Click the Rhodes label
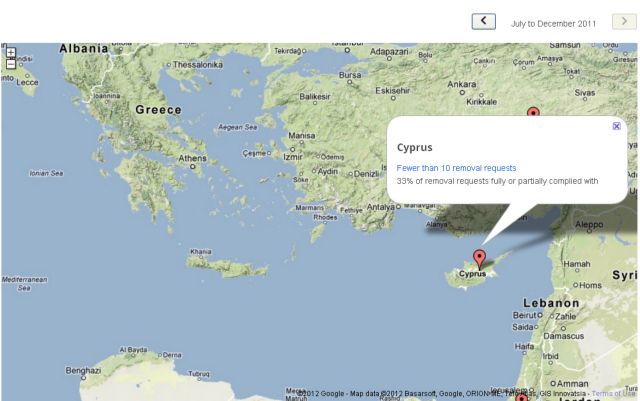Image resolution: width=640 pixels, height=401 pixels. [325, 217]
